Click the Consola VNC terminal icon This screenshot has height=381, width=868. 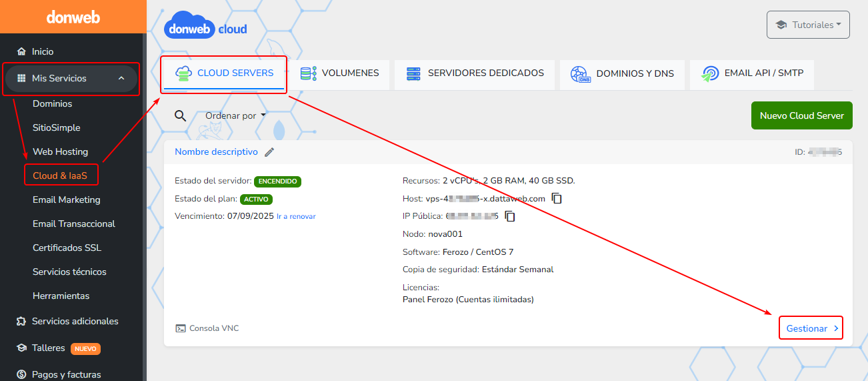(181, 328)
